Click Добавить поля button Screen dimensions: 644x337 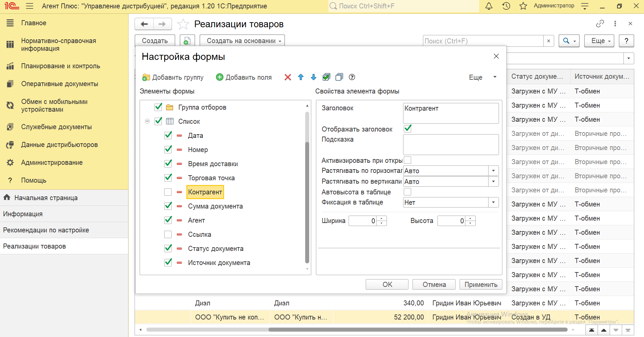[244, 77]
